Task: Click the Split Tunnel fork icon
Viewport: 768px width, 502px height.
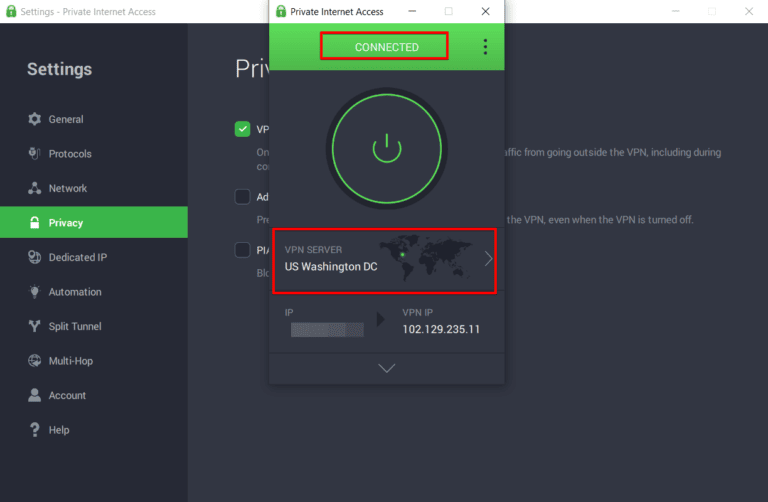Action: click(34, 327)
